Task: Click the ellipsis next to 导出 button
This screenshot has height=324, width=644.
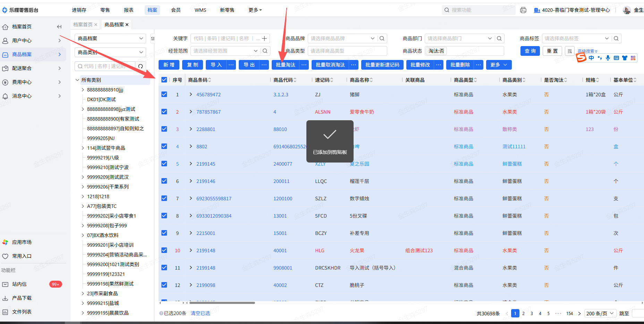Action: click(264, 65)
